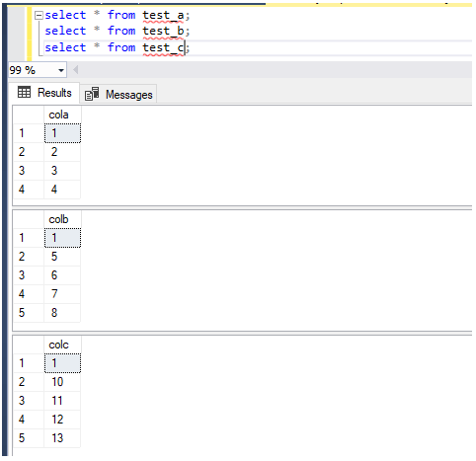Click colb cell with value 5

click(62, 257)
